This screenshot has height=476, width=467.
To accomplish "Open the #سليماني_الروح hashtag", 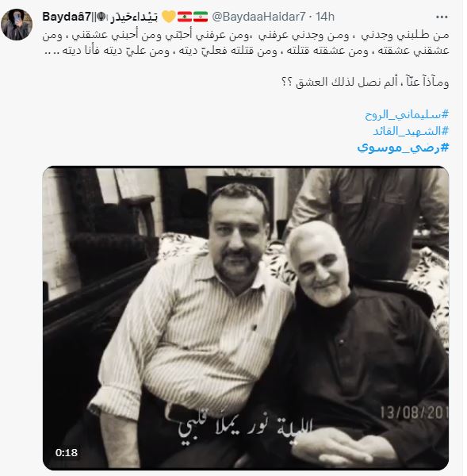I will [407, 115].
